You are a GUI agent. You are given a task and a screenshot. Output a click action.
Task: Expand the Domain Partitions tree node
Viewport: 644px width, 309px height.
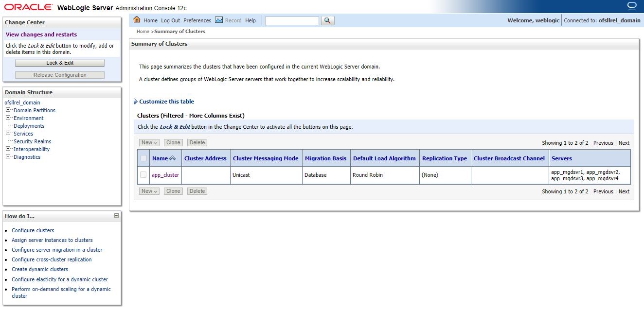[x=8, y=110]
